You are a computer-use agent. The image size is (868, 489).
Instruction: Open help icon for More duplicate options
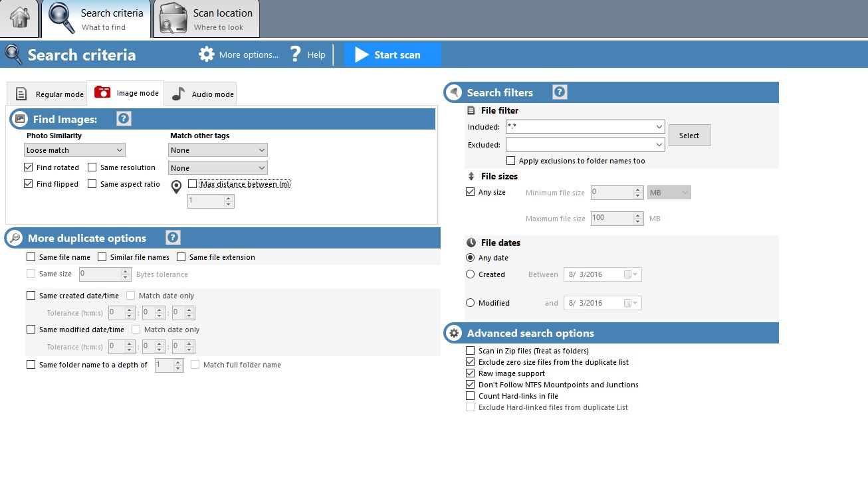(173, 238)
